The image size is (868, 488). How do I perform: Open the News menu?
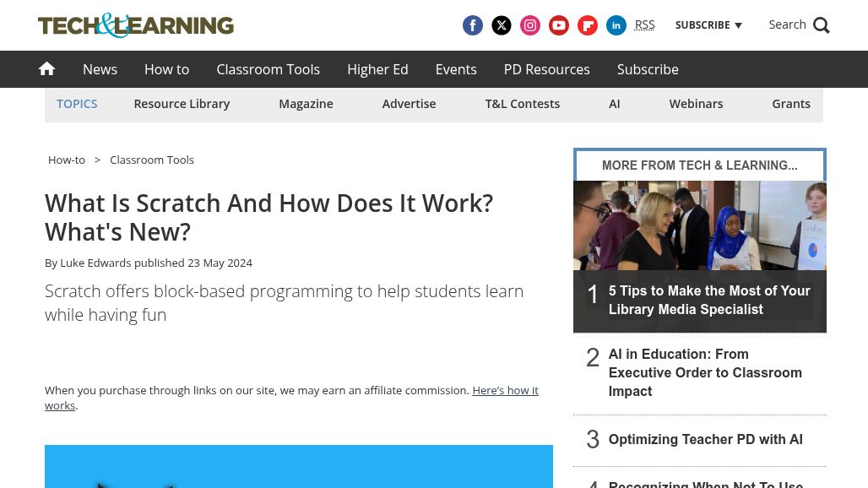click(100, 69)
